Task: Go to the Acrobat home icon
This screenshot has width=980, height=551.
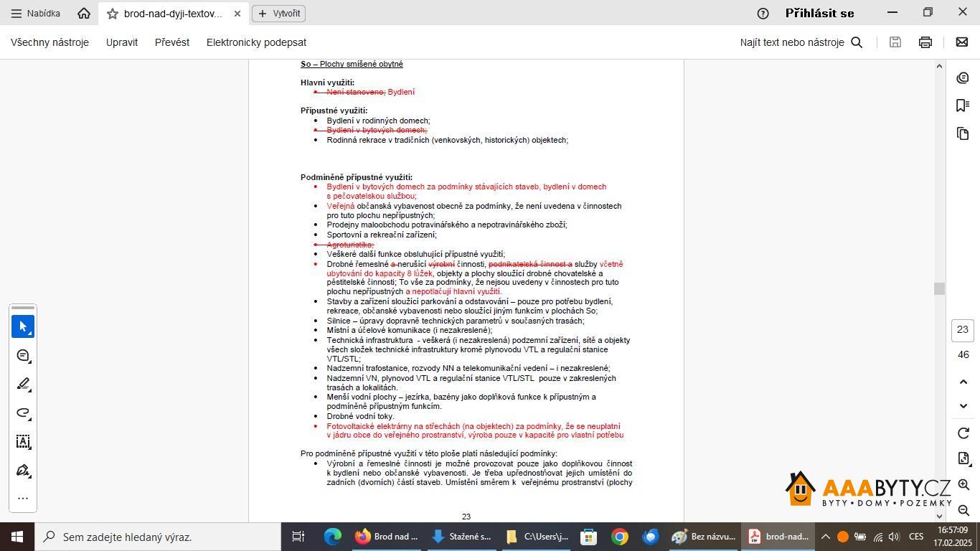Action: pyautogui.click(x=84, y=13)
